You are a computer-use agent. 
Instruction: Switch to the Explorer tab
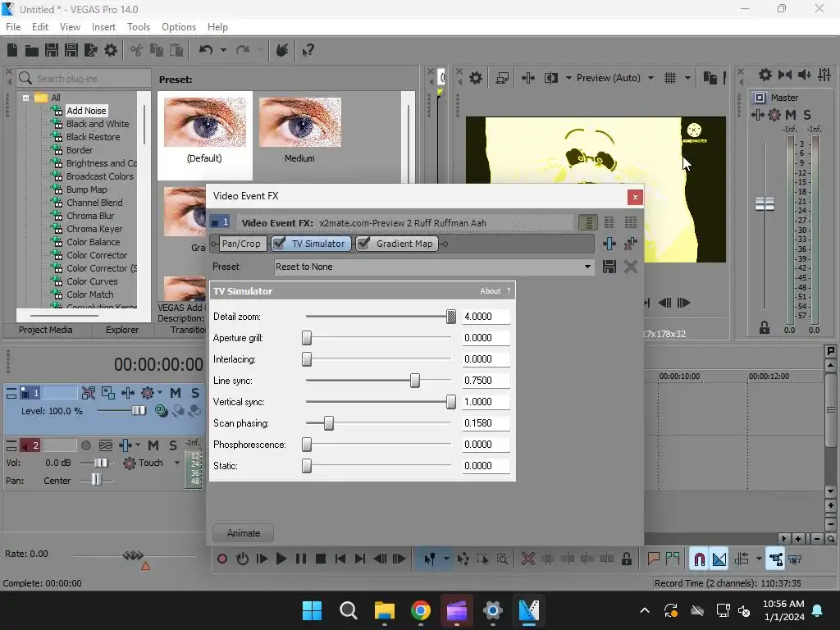122,330
